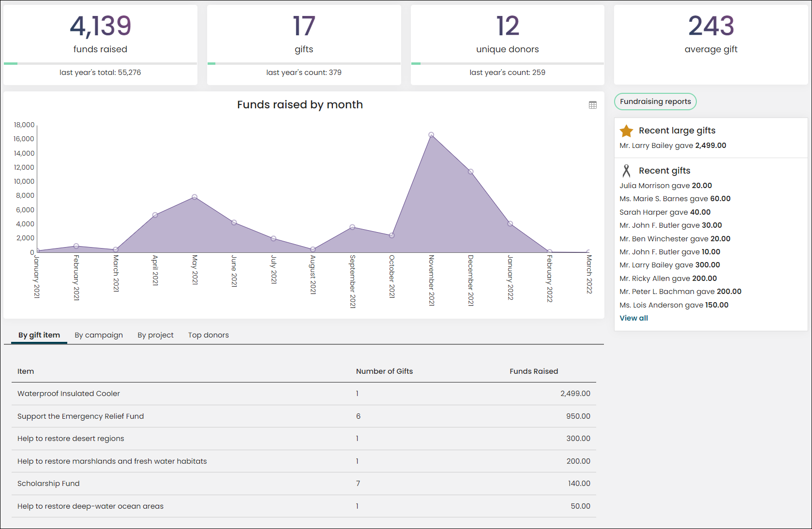Switch to the By campaign tab
Image resolution: width=812 pixels, height=529 pixels.
click(x=99, y=335)
